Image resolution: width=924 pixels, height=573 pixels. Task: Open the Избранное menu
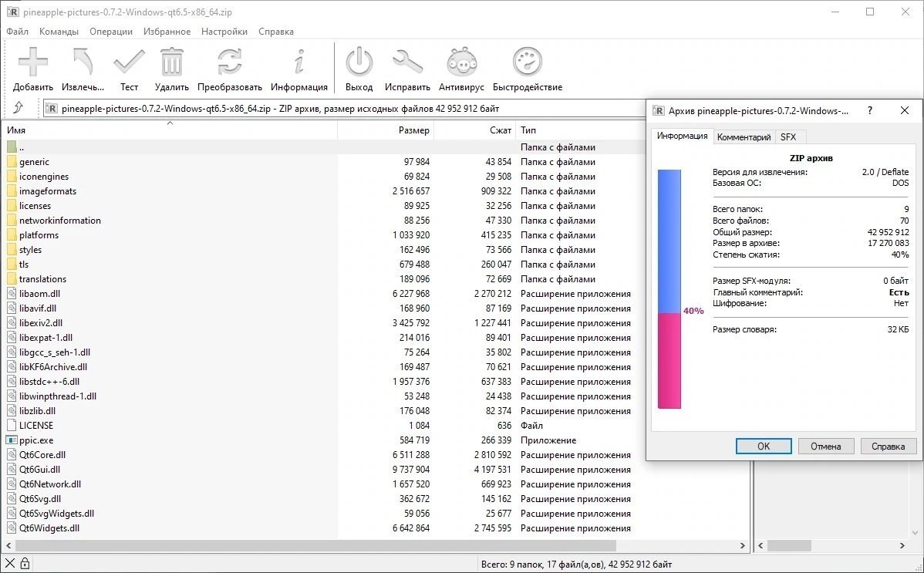(167, 32)
